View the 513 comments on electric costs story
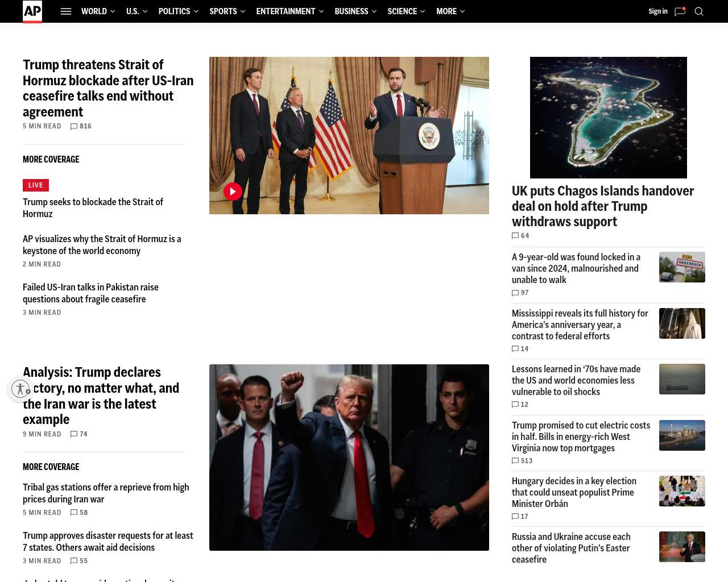728x582 pixels. [x=522, y=461]
